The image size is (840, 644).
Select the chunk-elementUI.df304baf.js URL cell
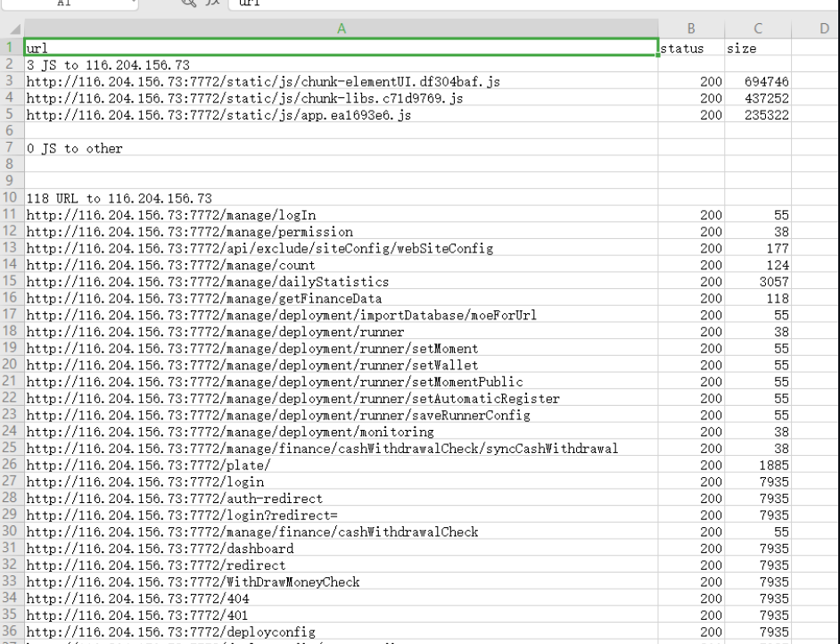coord(342,81)
